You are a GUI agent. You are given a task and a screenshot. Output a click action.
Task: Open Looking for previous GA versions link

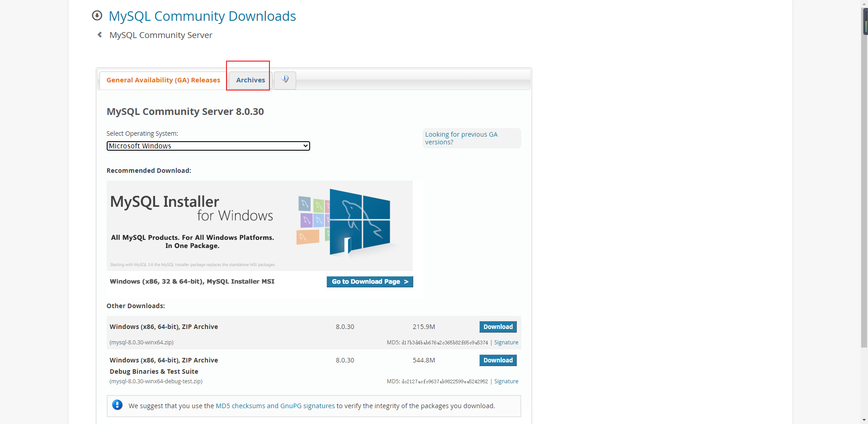click(461, 138)
